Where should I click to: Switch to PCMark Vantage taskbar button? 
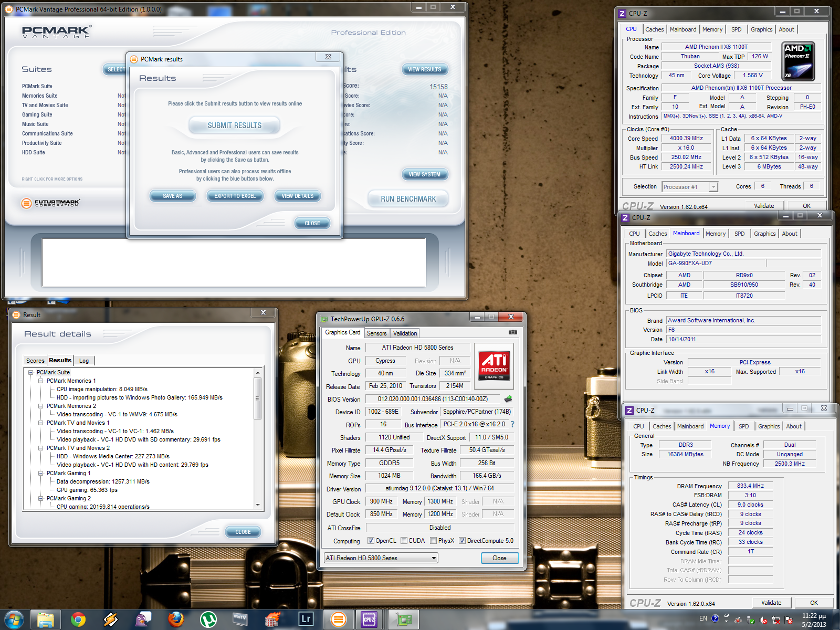(339, 620)
